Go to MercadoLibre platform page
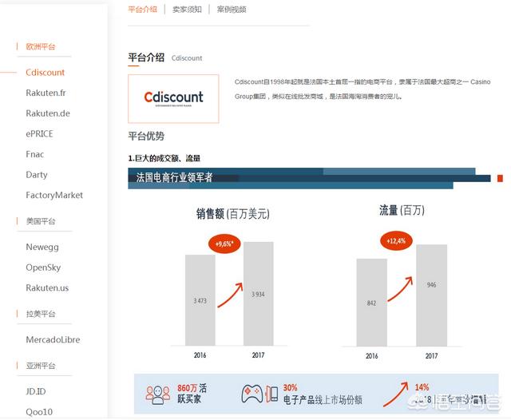Screen dimensions: 511x420 53,340
